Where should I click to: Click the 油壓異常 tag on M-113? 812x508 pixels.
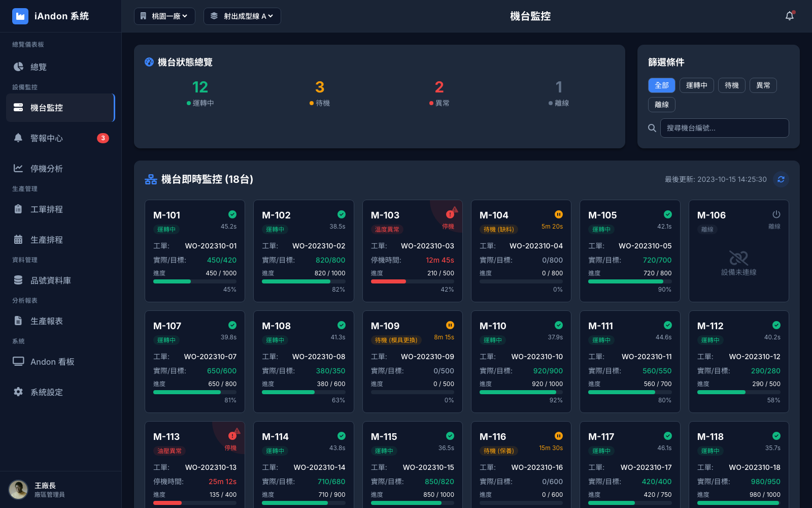(x=170, y=451)
